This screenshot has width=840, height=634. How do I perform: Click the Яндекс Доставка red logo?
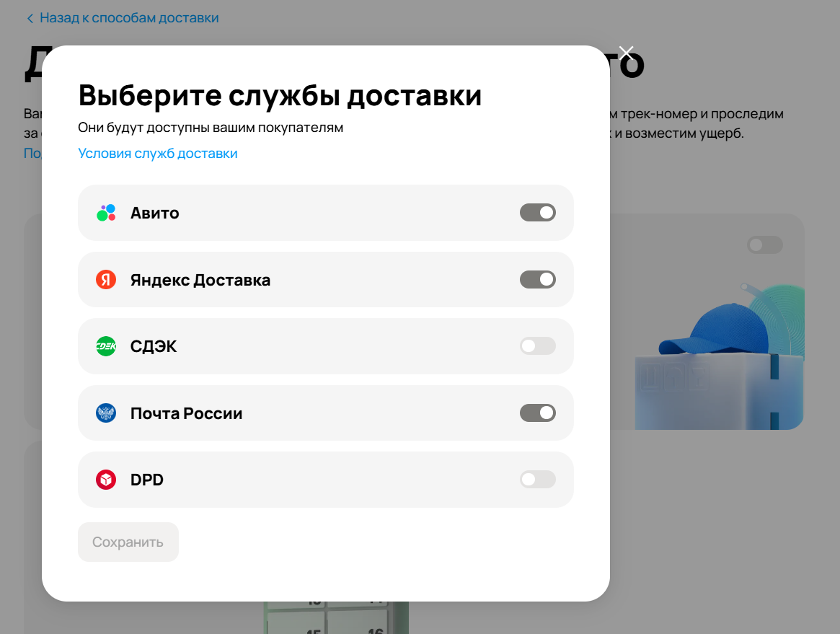click(x=106, y=280)
